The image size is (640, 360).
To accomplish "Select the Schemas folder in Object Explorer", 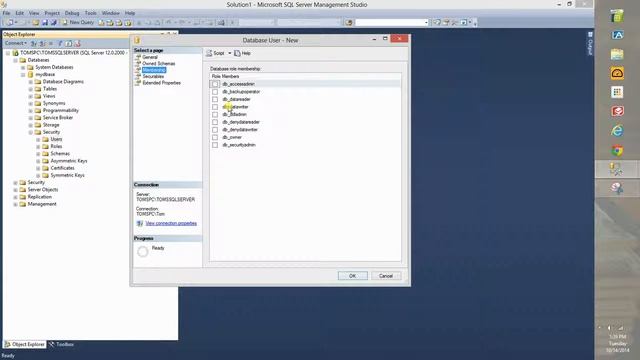I will [x=60, y=153].
